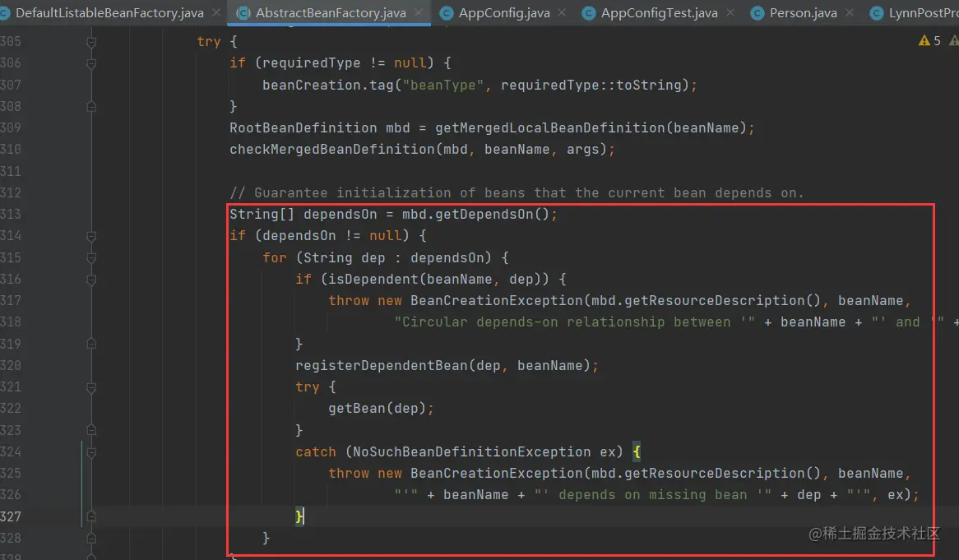Click line number 322 in gutter
The height and width of the screenshot is (560, 959).
pos(11,408)
